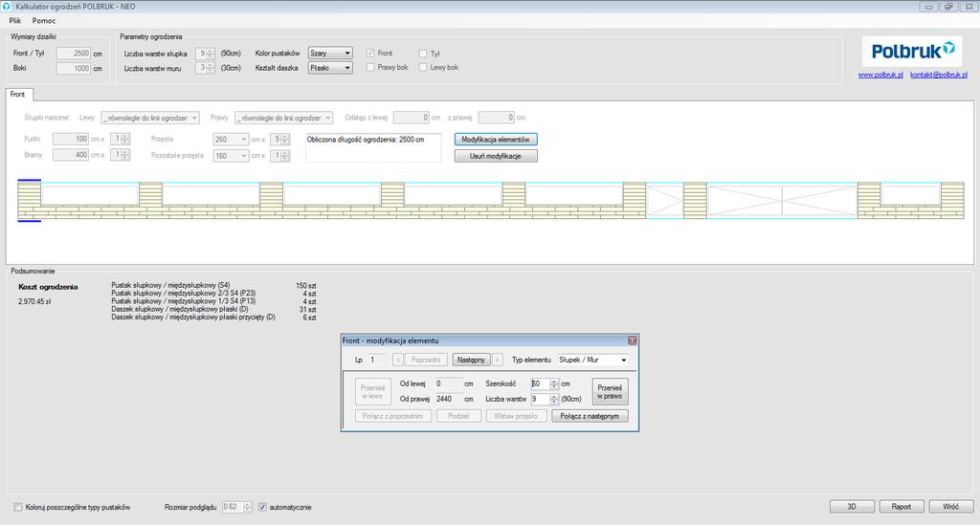Toggle the Prawy bok checkbox
The width and height of the screenshot is (980, 525).
370,67
